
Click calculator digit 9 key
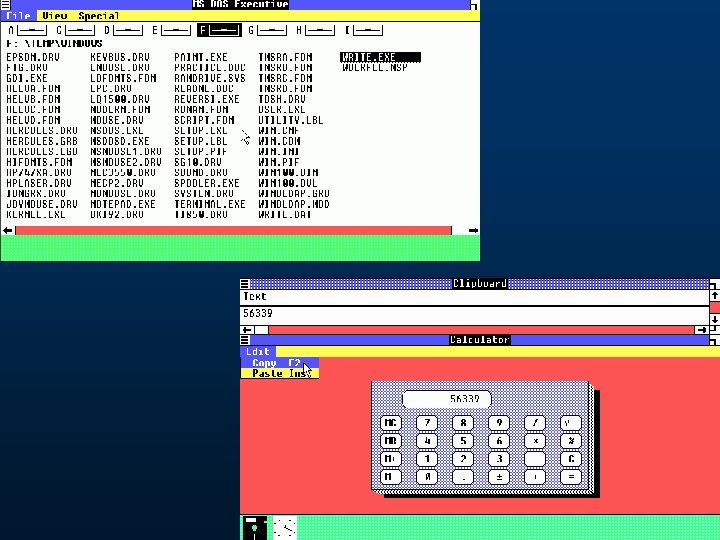pos(499,423)
